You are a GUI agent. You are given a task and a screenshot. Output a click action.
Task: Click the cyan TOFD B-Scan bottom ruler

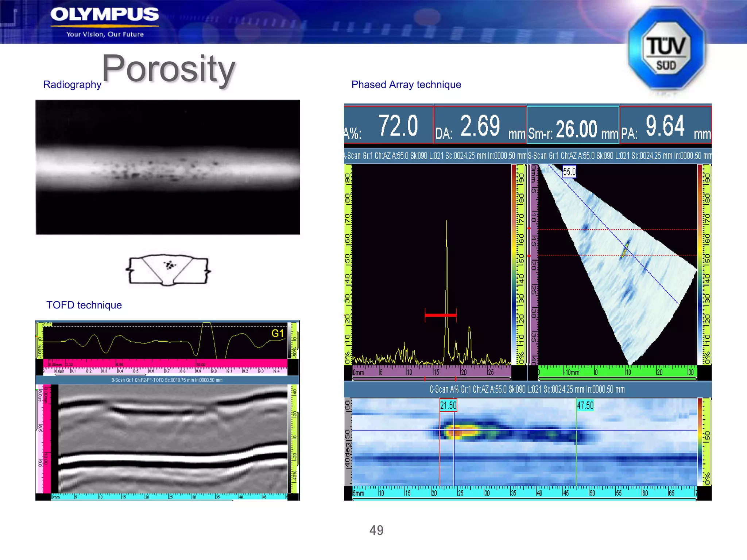(169, 497)
